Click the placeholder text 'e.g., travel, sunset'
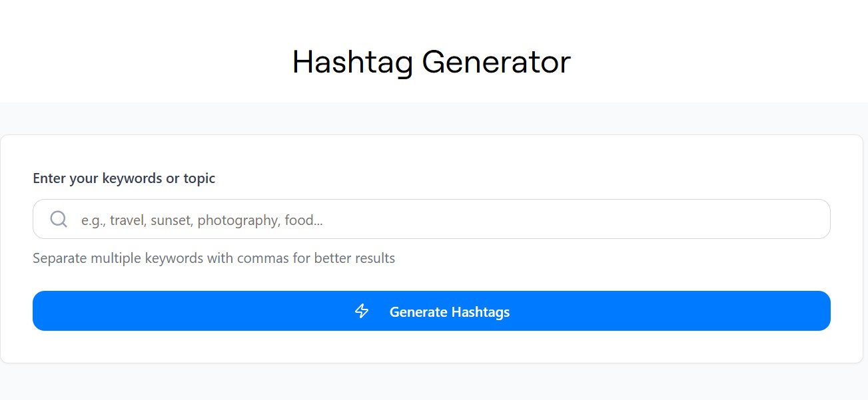868x400 pixels. click(137, 220)
